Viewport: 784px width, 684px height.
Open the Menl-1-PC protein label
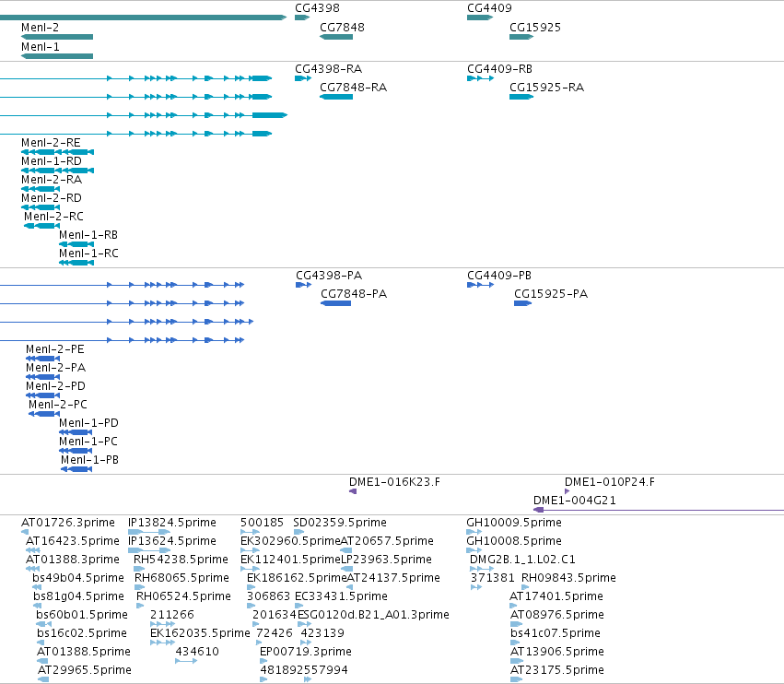pos(88,442)
